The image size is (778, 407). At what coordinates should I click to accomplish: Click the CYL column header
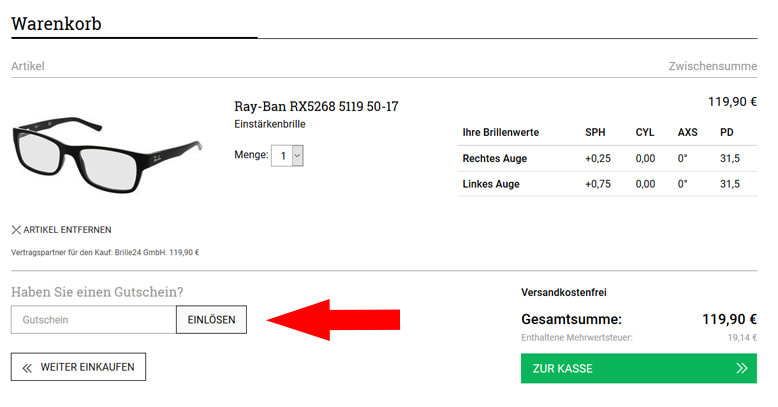(645, 133)
